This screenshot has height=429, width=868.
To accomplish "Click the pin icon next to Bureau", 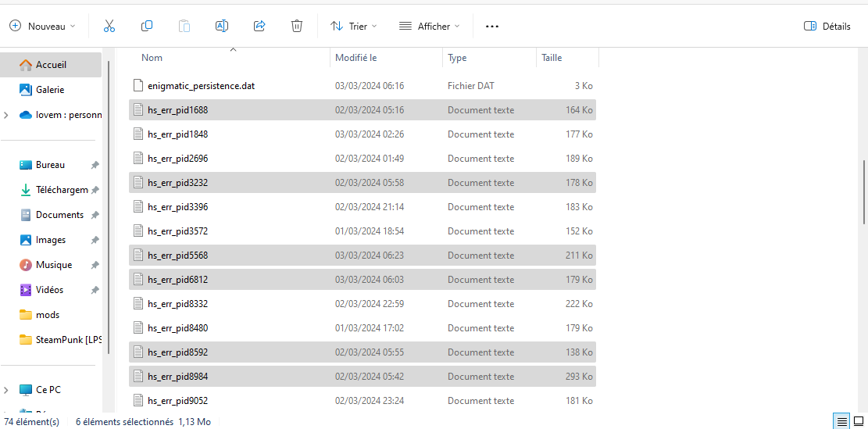I will [x=95, y=165].
